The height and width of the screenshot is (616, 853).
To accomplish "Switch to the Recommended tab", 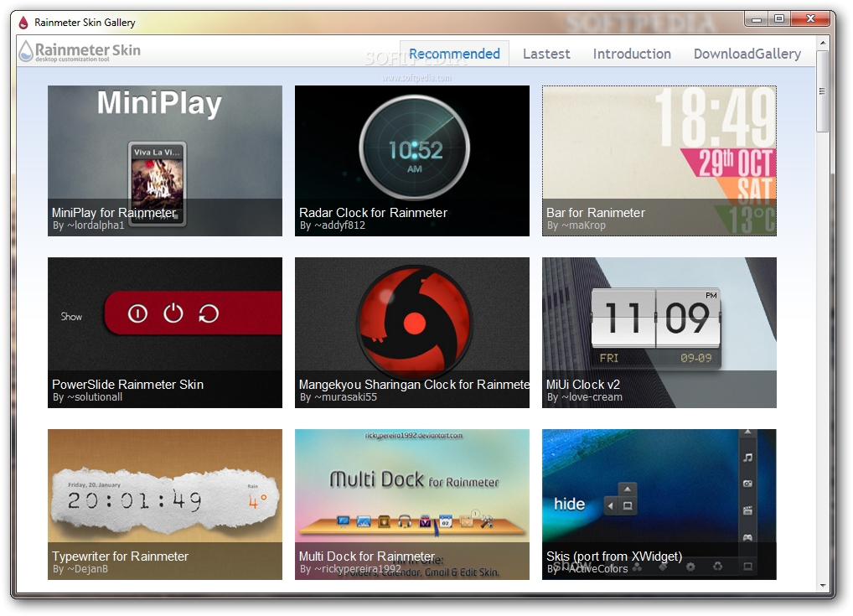I will tap(454, 54).
